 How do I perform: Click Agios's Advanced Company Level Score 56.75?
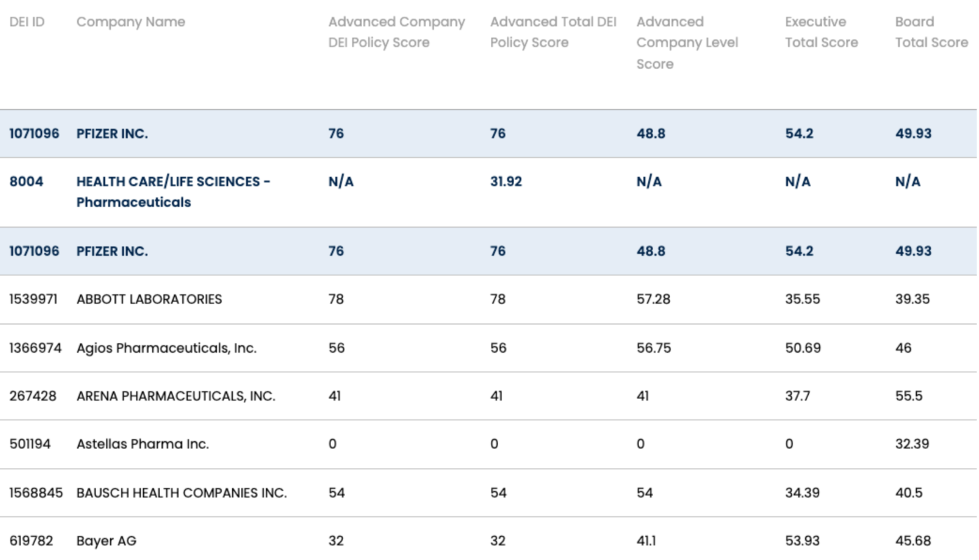point(654,348)
